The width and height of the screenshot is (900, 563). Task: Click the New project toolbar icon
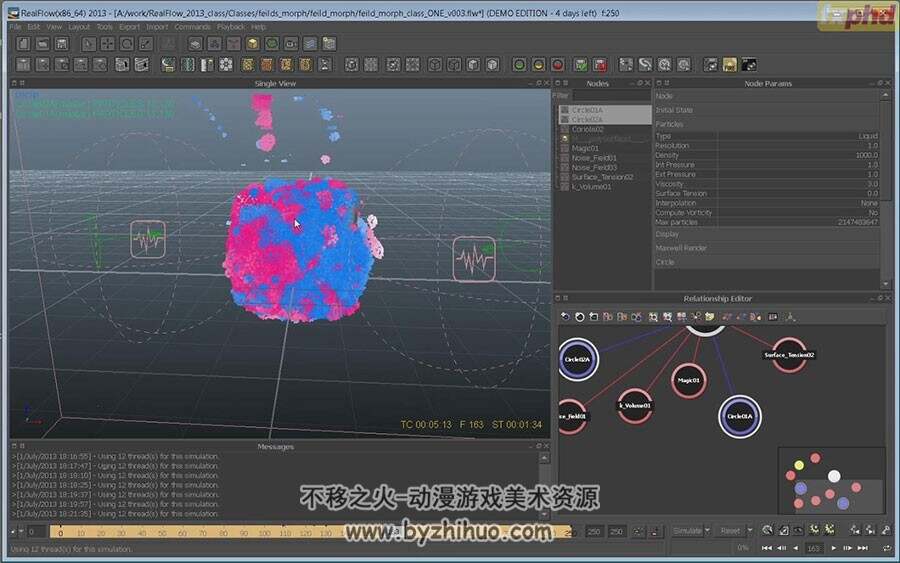click(23, 44)
